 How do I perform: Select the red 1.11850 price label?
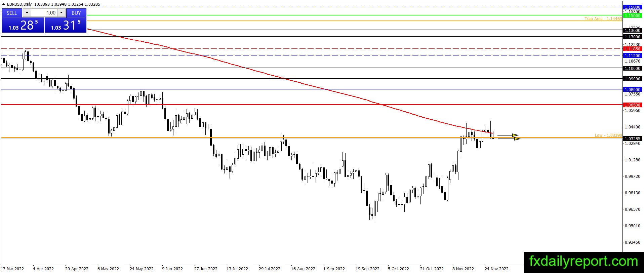[x=632, y=49]
